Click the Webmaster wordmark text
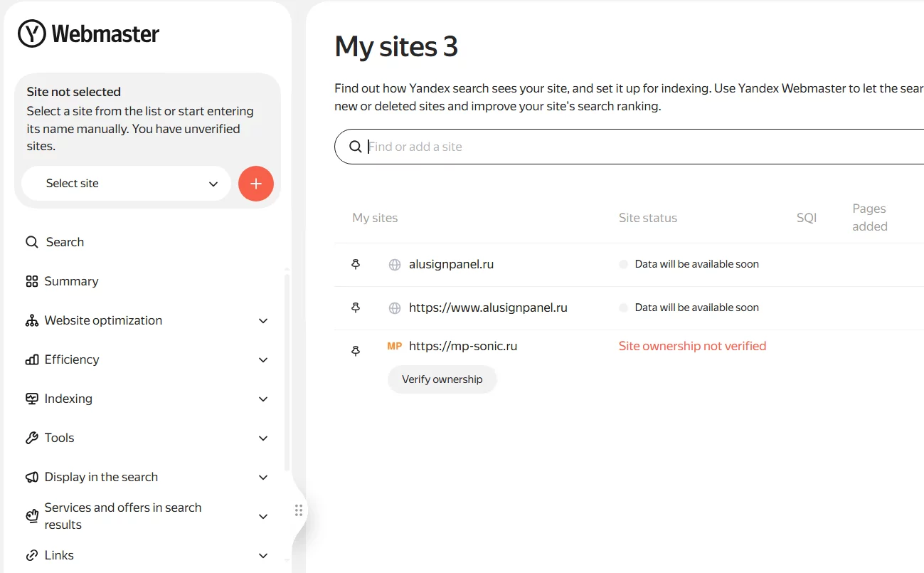924x573 pixels. 105,33
